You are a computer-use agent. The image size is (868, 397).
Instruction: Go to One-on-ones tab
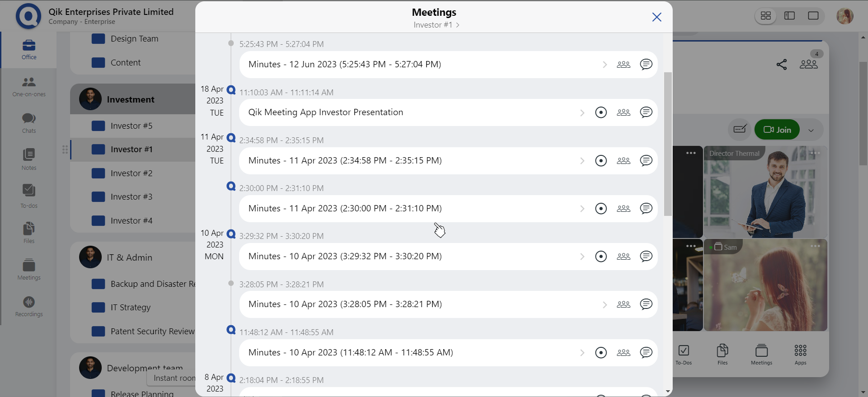pyautogui.click(x=29, y=87)
